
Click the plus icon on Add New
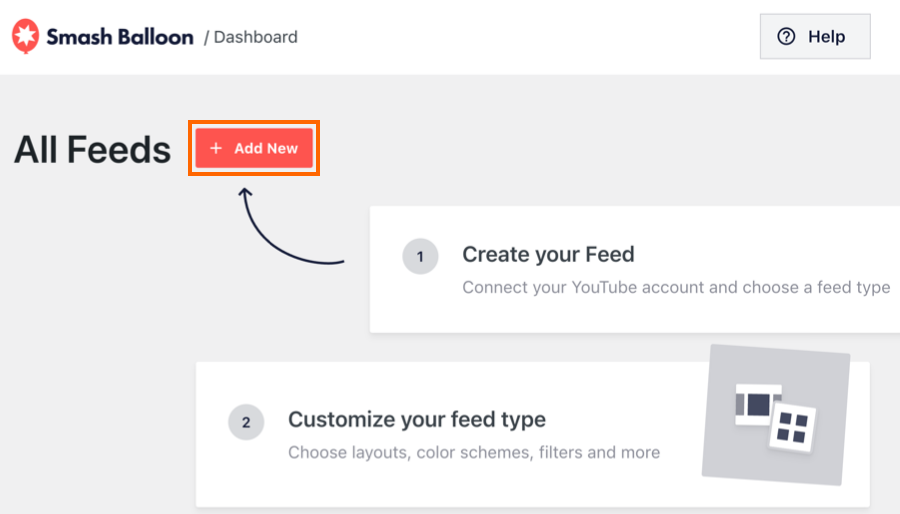click(x=216, y=148)
